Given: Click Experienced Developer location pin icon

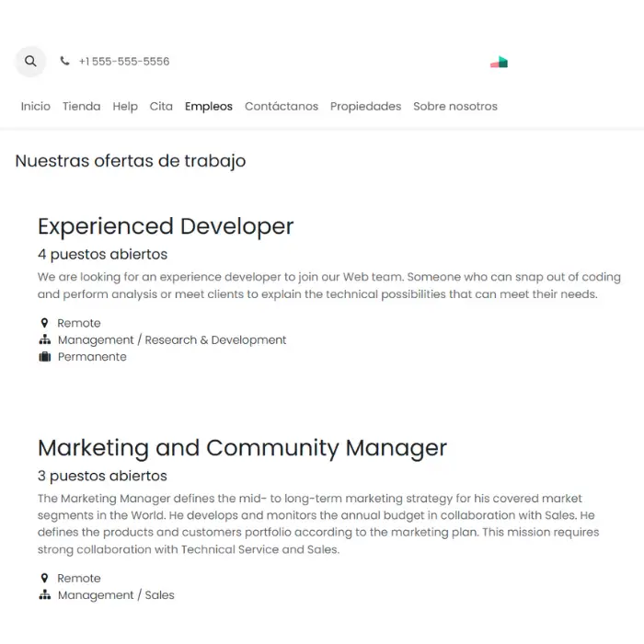Looking at the screenshot, I should click(44, 324).
